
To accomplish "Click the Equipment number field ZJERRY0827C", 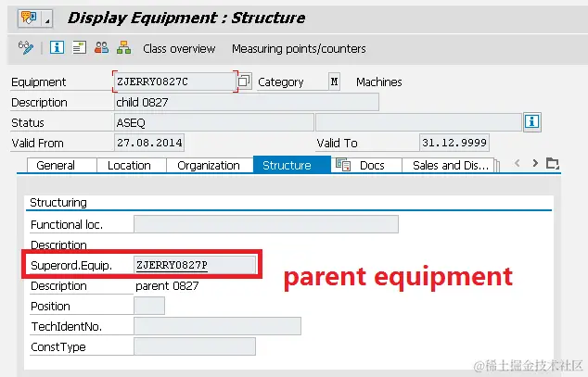I will click(x=174, y=82).
